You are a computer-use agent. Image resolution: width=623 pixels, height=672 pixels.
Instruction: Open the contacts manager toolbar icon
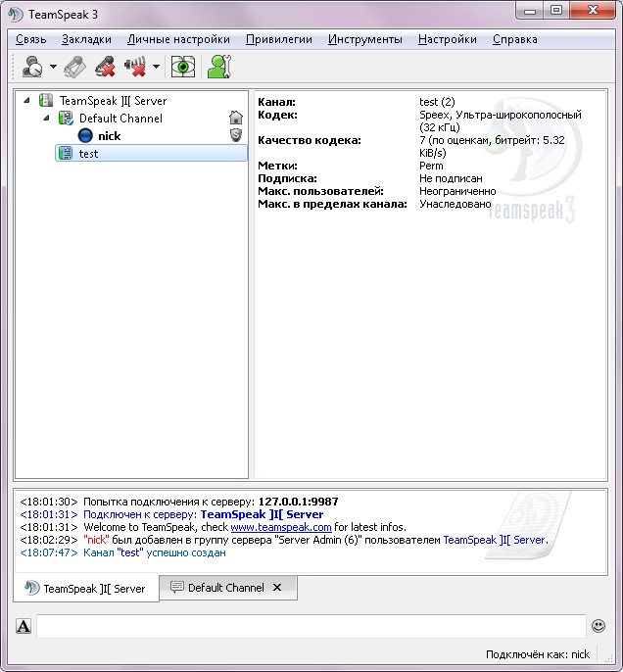[218, 67]
